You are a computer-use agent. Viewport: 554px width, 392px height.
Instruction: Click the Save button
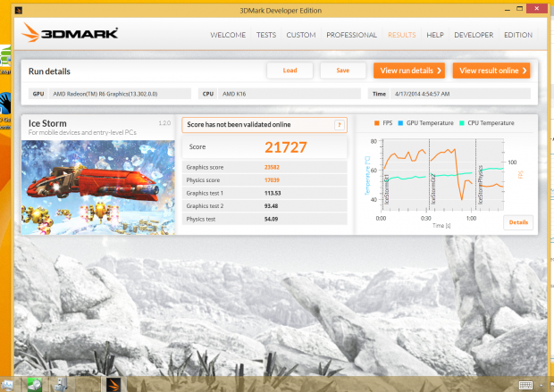pyautogui.click(x=343, y=71)
